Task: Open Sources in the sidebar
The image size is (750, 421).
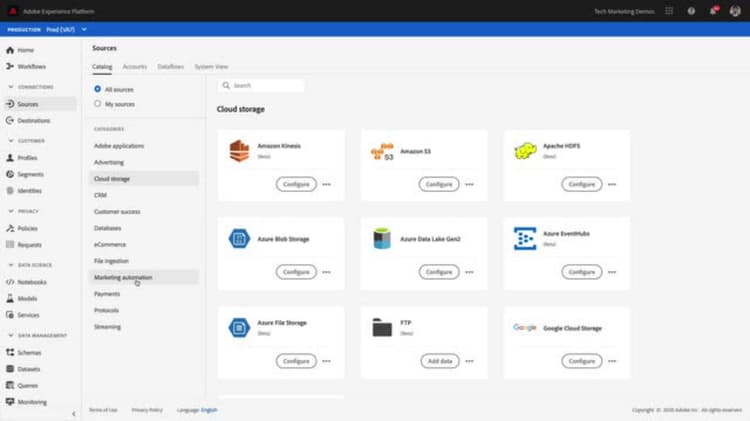Action: (40, 104)
